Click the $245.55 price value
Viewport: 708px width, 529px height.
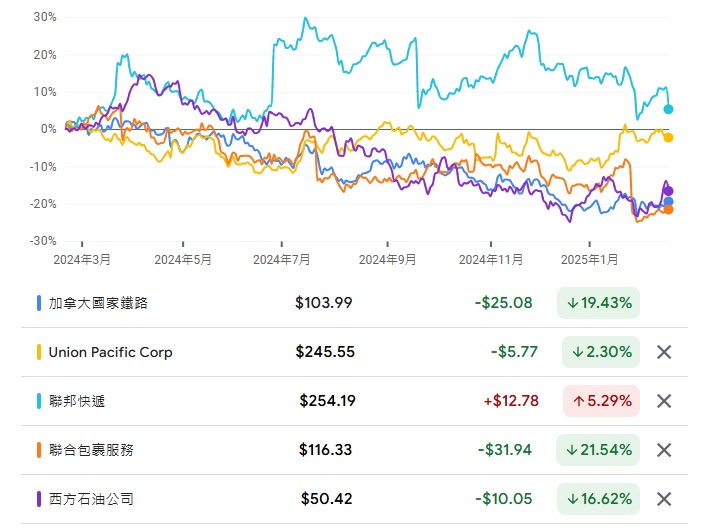click(325, 352)
